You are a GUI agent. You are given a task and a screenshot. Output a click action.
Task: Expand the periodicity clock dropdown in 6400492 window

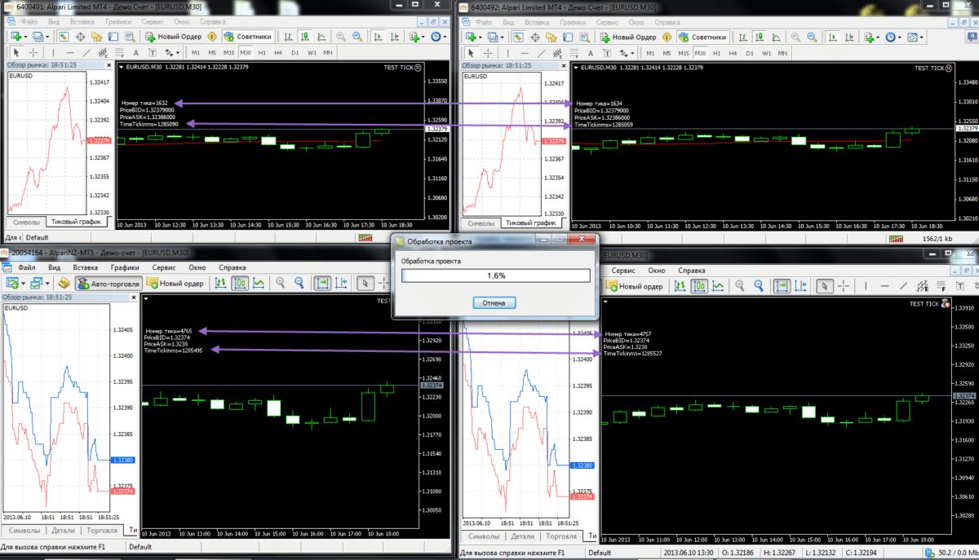click(898, 37)
